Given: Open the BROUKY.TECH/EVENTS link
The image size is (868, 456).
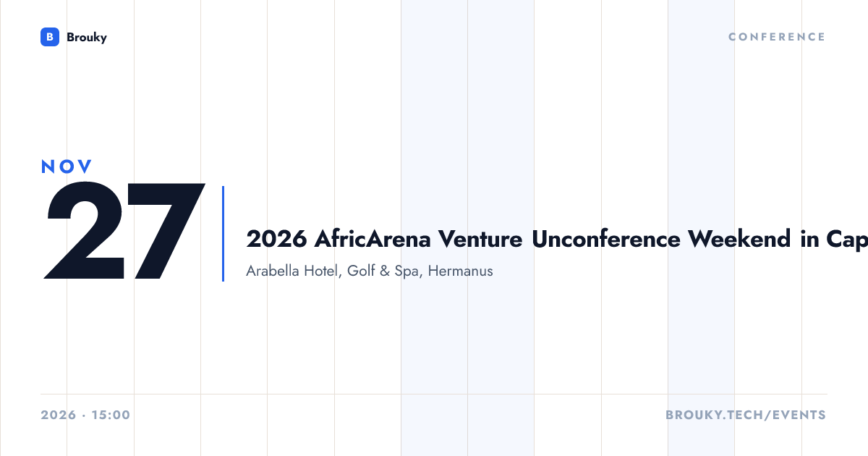Looking at the screenshot, I should pyautogui.click(x=746, y=415).
